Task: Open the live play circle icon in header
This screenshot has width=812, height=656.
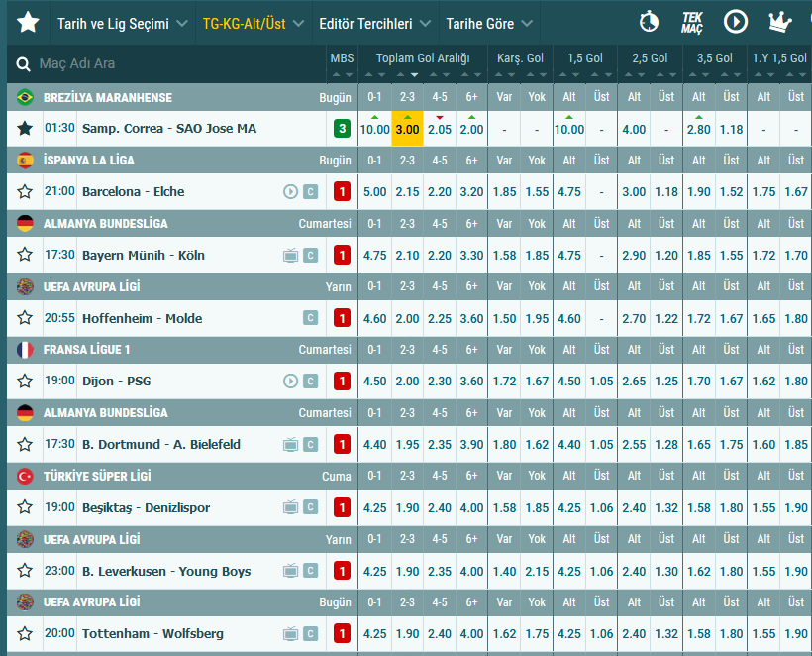Action: pos(736,22)
